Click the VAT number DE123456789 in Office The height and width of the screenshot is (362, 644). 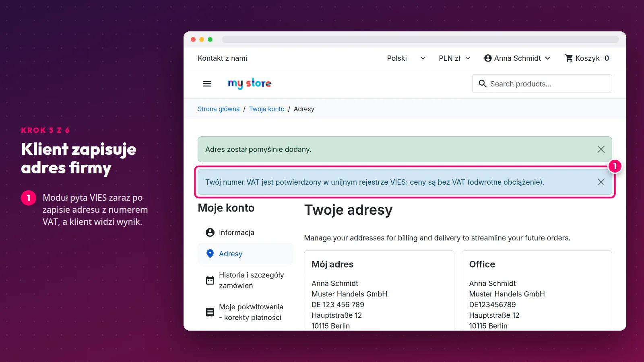pyautogui.click(x=492, y=305)
